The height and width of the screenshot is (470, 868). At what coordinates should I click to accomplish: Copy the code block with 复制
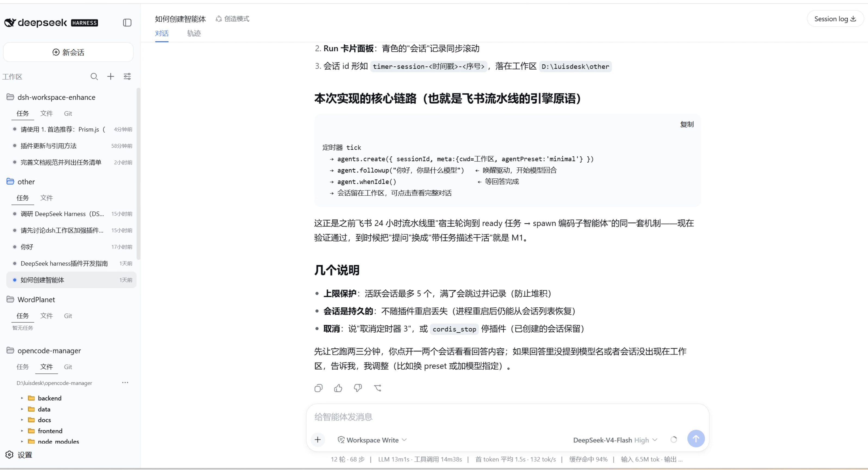coord(687,124)
